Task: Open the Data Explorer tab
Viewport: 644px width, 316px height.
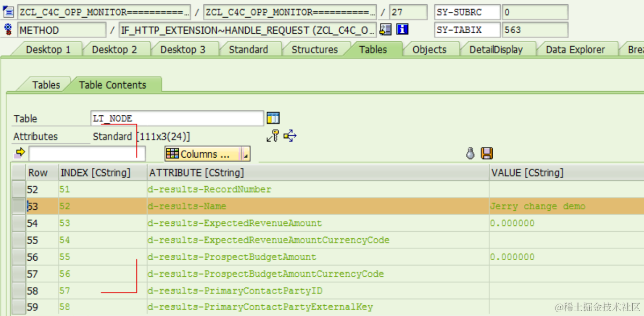Action: tap(575, 49)
